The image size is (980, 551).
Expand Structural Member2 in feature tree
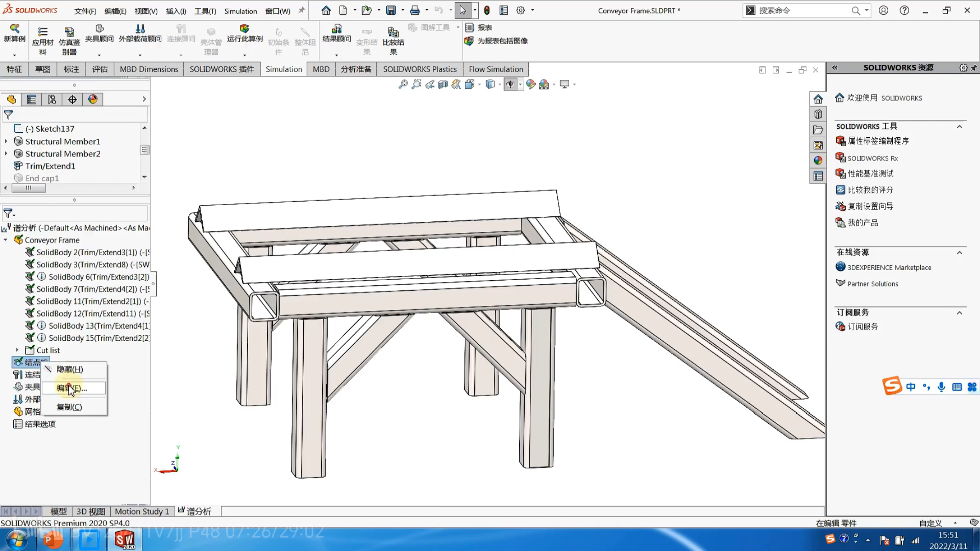click(6, 154)
